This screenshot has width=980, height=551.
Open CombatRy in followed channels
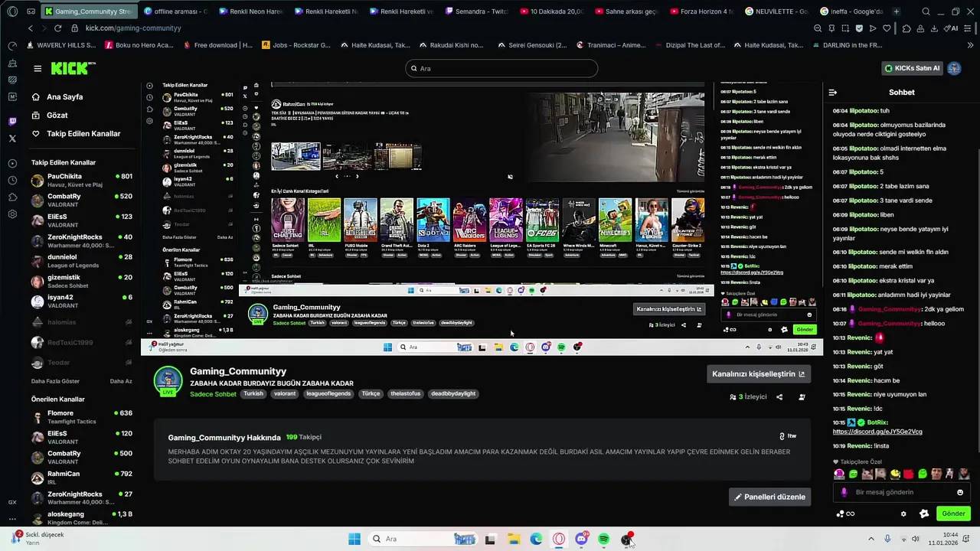point(82,201)
